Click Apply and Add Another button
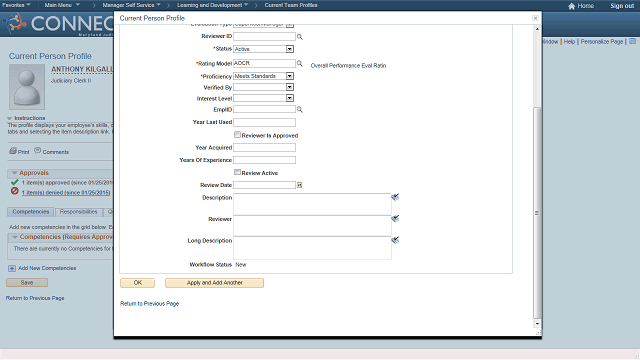 214,283
